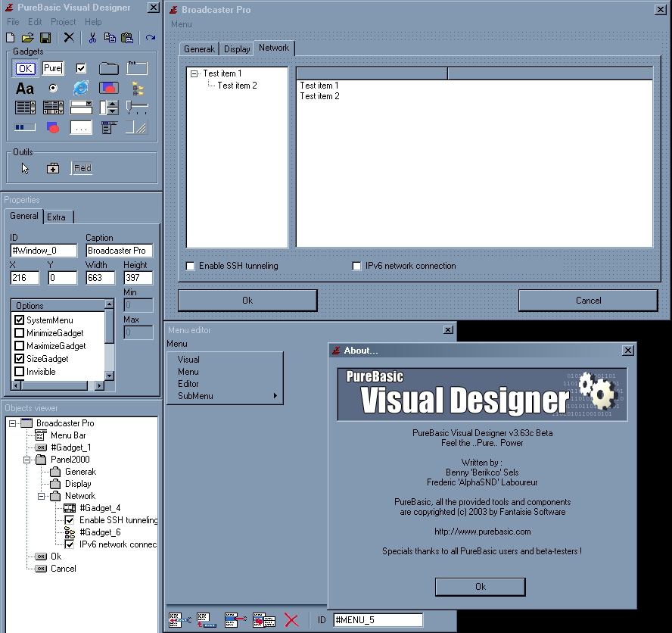Select the OK Button gadget tool
The height and width of the screenshot is (633, 672).
click(x=25, y=69)
